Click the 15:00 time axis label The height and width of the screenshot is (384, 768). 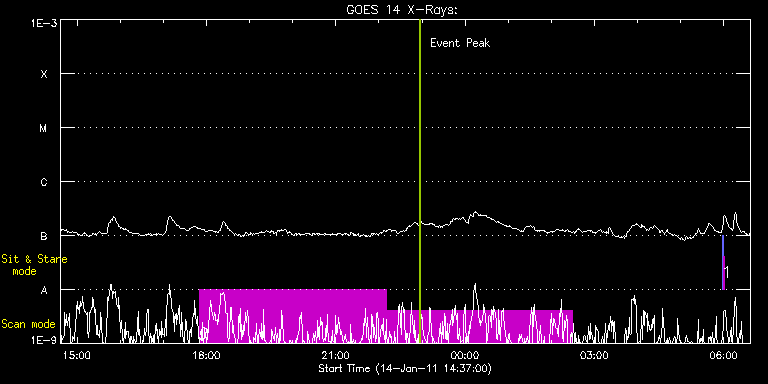tap(77, 356)
